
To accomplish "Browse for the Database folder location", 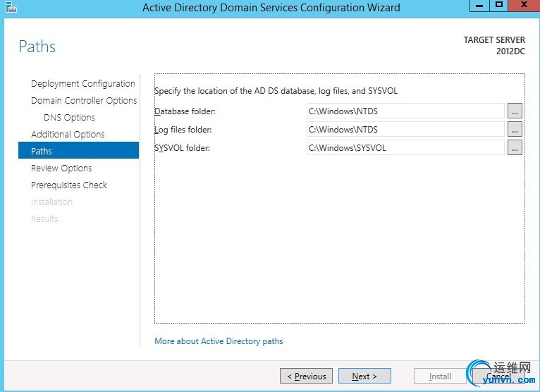I will click(x=515, y=111).
